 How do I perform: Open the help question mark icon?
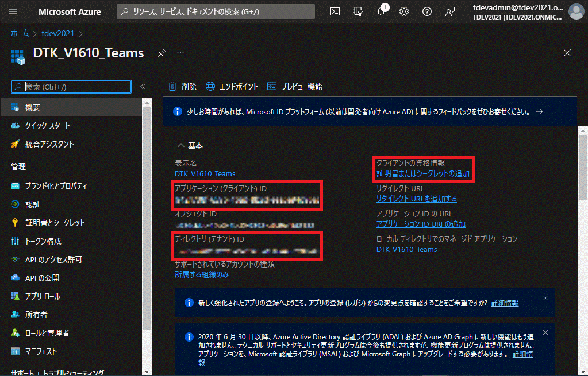tap(426, 11)
